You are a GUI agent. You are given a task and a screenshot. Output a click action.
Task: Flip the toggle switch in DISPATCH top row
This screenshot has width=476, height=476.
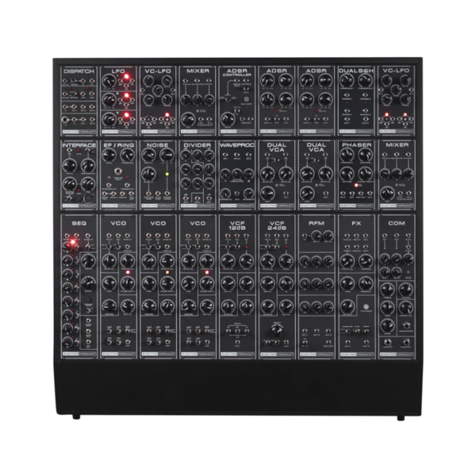74,82
